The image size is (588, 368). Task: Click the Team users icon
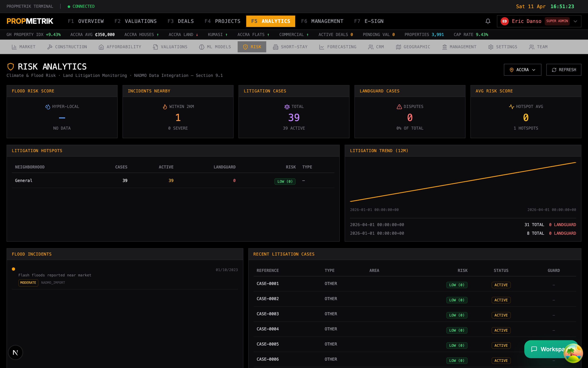[532, 47]
